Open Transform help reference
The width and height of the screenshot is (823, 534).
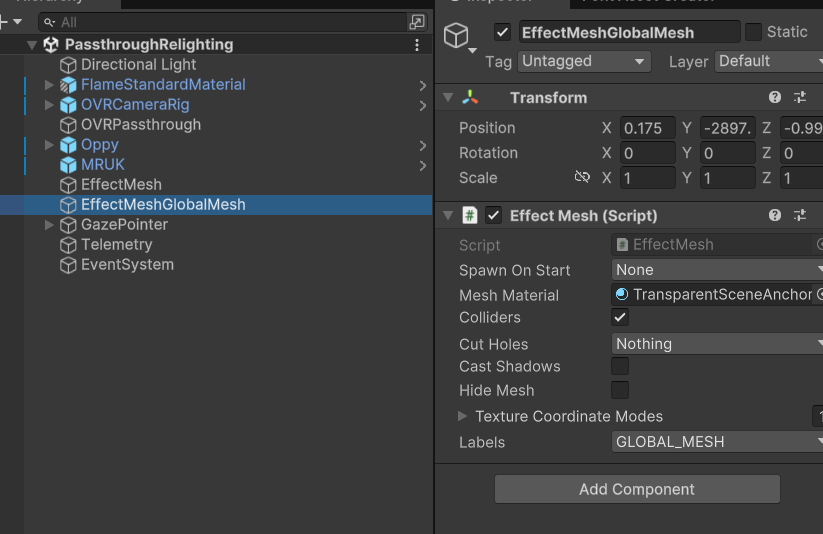click(x=775, y=97)
